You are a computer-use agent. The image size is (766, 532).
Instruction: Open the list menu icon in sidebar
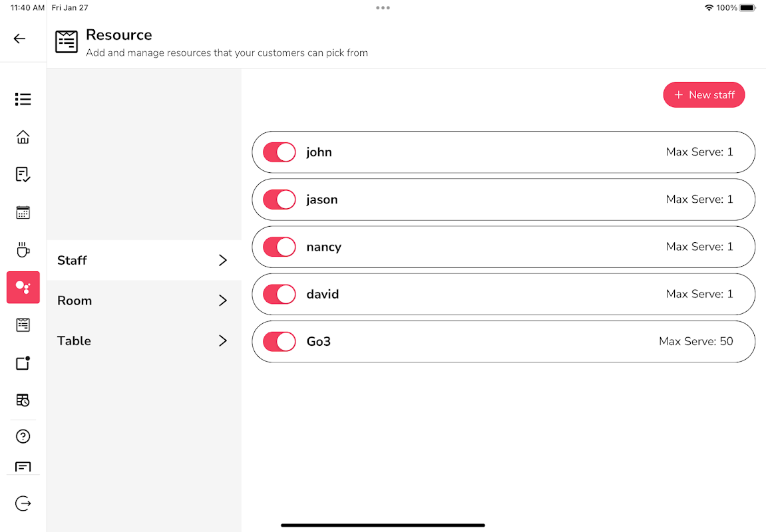pos(23,99)
